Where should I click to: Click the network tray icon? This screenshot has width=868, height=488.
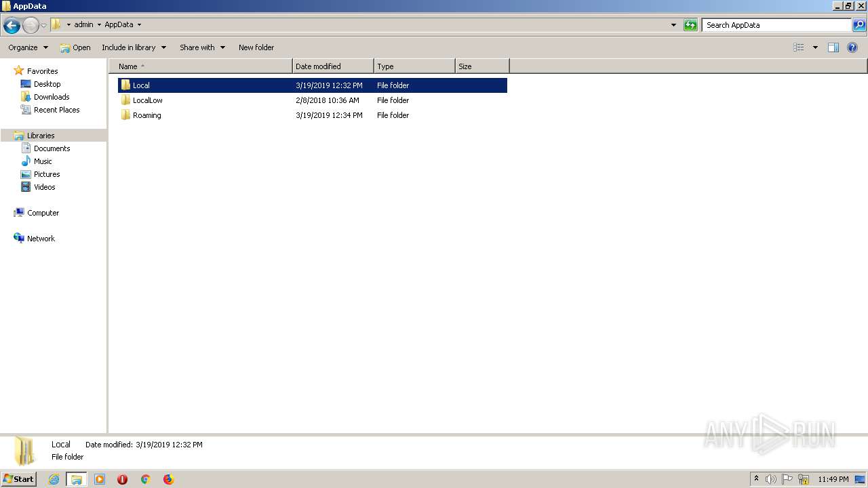804,479
